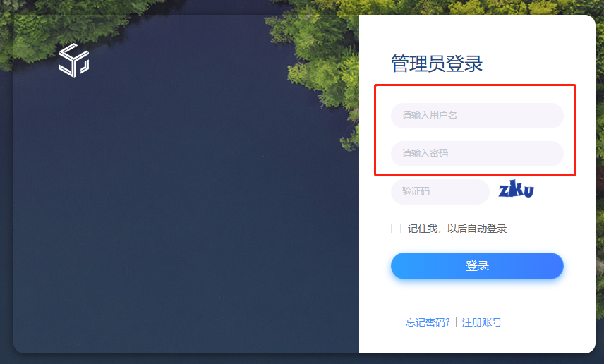Tick the 记住我 checkbox
The height and width of the screenshot is (364, 604).
pyautogui.click(x=396, y=229)
